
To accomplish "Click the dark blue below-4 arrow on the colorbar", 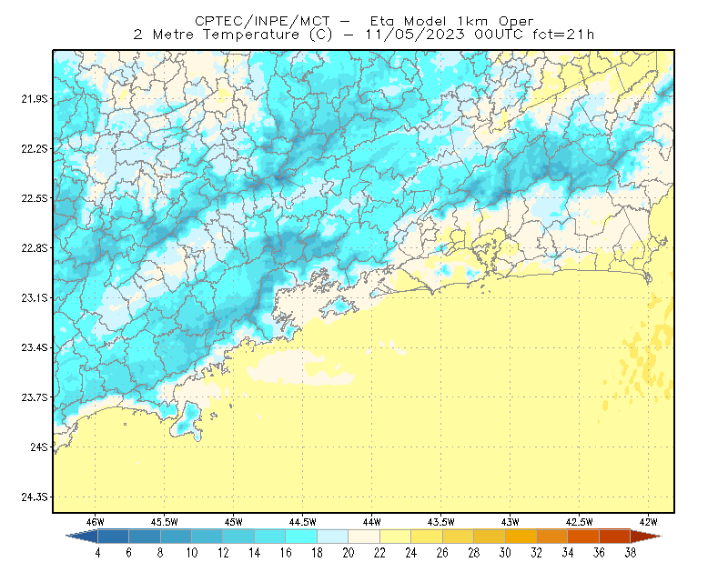I will pos(82,537).
